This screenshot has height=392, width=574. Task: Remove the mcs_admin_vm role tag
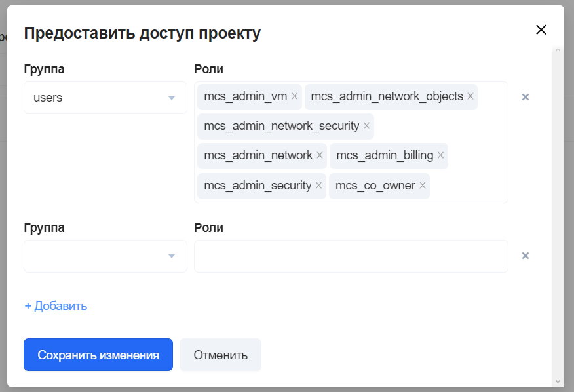click(294, 96)
